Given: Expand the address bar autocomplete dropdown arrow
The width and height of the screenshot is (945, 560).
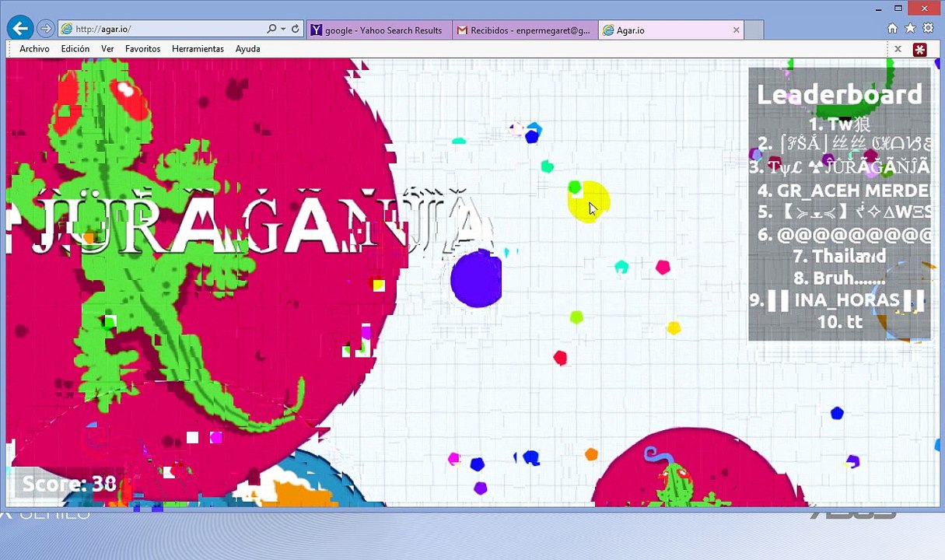Looking at the screenshot, I should [x=283, y=29].
